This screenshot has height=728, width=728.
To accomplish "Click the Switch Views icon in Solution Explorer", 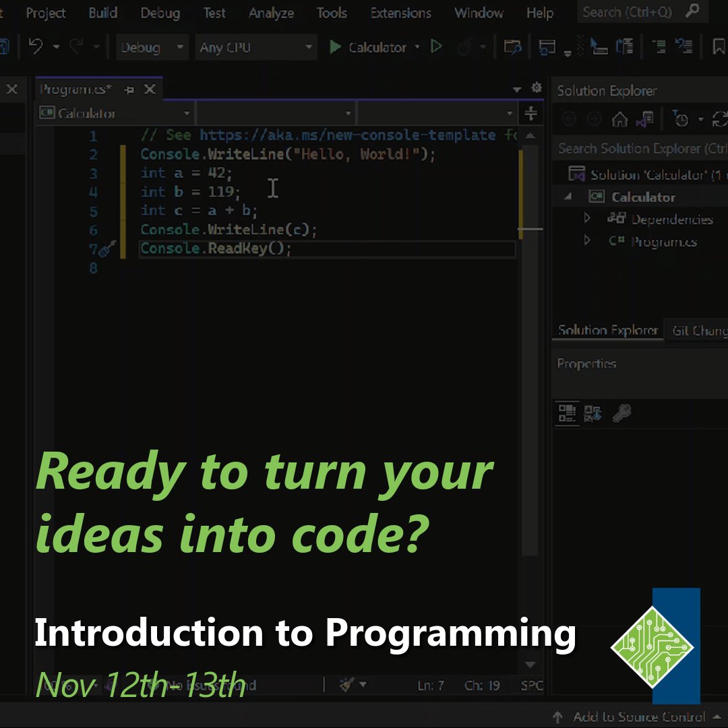I will click(645, 119).
